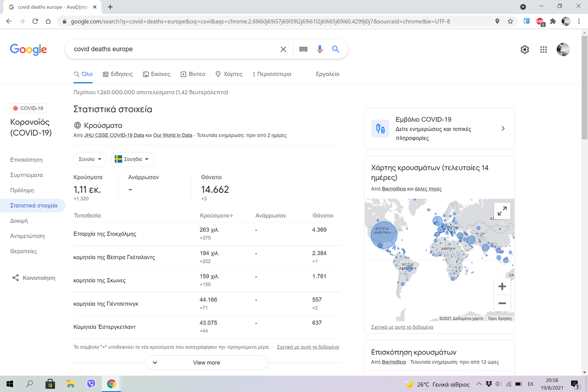
Task: Open the Windows notification center
Action: (576, 384)
